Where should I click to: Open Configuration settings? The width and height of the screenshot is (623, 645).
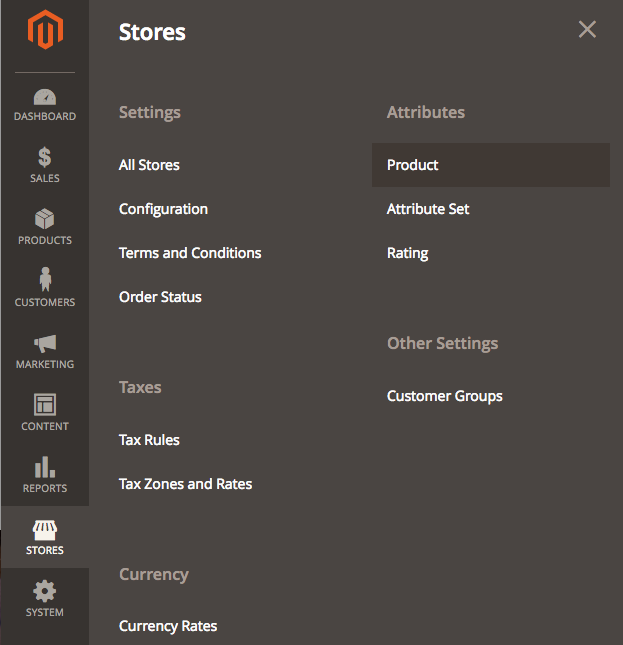[x=163, y=209]
